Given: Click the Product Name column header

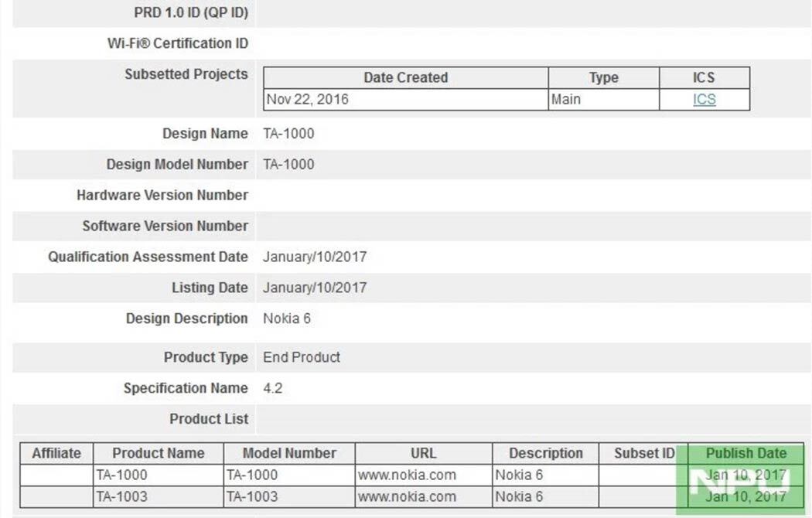Looking at the screenshot, I should 159,453.
